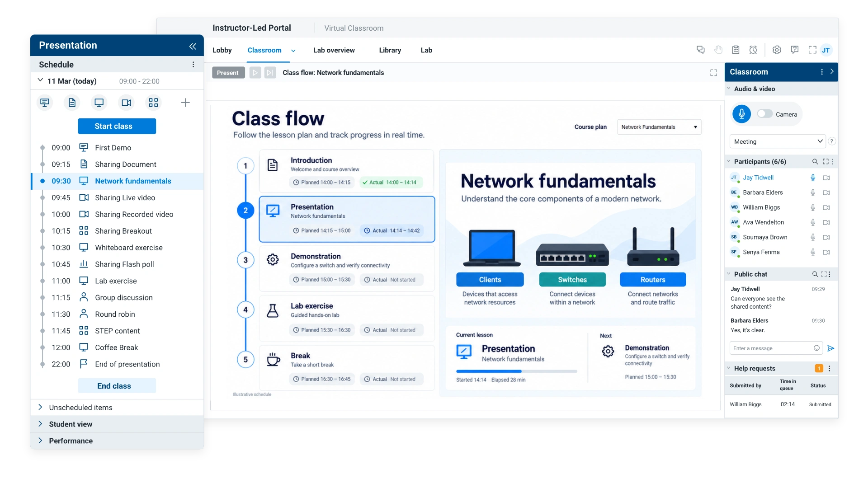Expand the class flow content to fullscreen
Image resolution: width=868 pixels, height=488 pixels.
tap(713, 73)
